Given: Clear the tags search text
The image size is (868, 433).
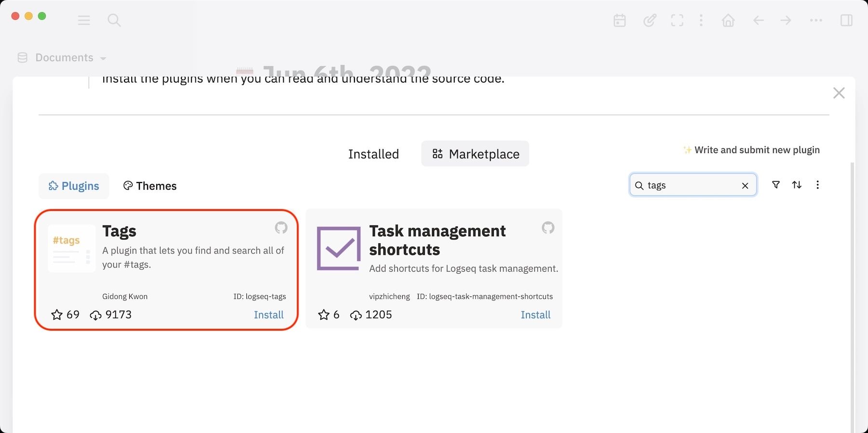Looking at the screenshot, I should (x=745, y=186).
